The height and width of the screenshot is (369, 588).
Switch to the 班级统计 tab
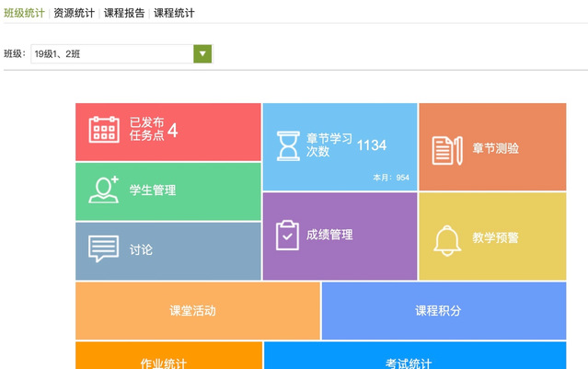tap(24, 14)
